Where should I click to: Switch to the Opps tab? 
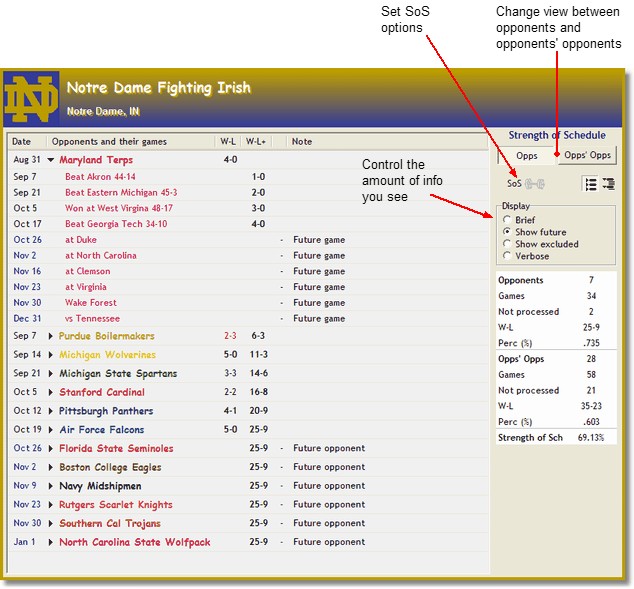pos(526,156)
